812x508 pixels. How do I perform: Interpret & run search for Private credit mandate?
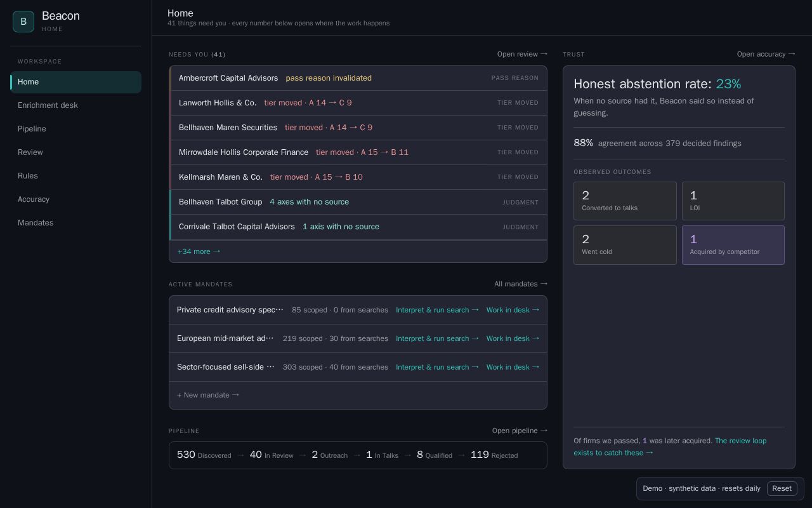click(x=437, y=310)
